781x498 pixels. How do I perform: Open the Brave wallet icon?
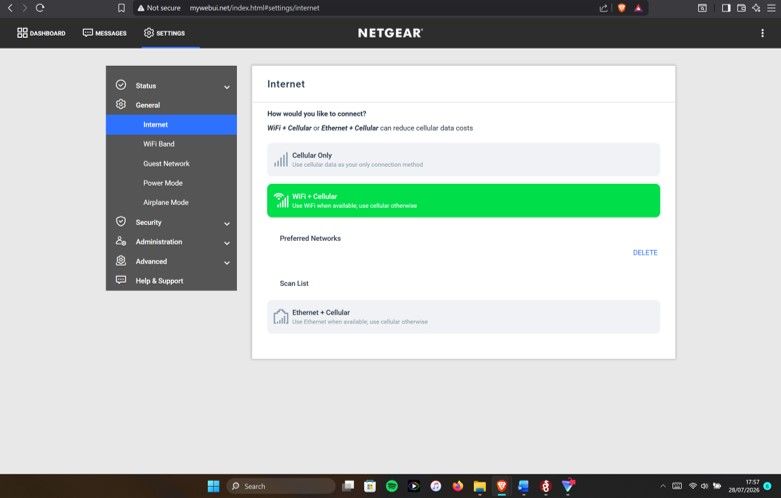point(741,8)
